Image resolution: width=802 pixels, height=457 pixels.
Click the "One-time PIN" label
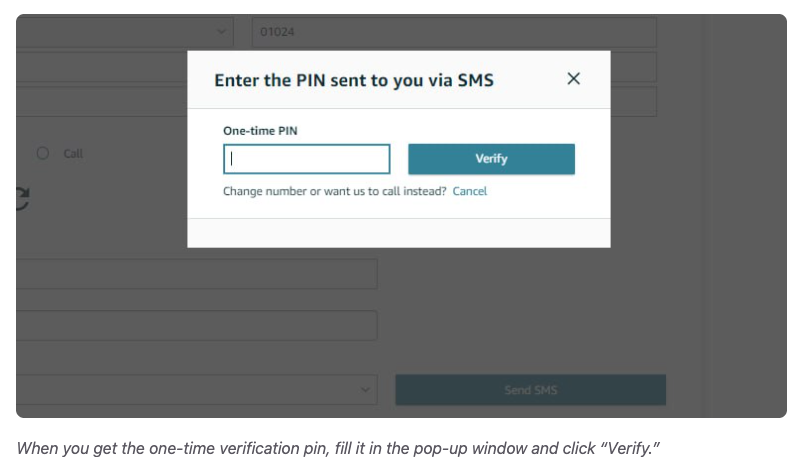click(x=260, y=130)
